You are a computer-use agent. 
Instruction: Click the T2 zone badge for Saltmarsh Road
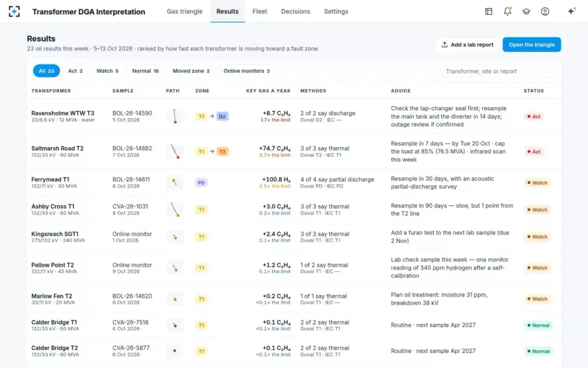click(x=222, y=152)
